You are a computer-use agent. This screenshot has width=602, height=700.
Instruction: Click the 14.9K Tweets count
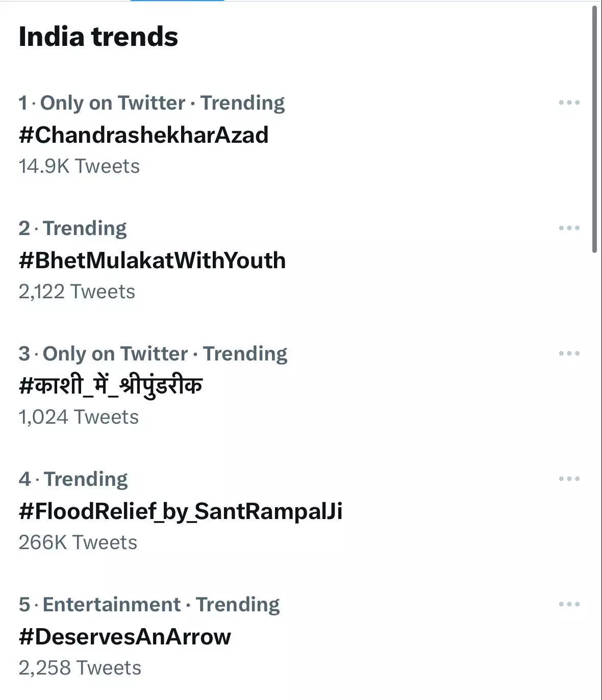tap(79, 166)
